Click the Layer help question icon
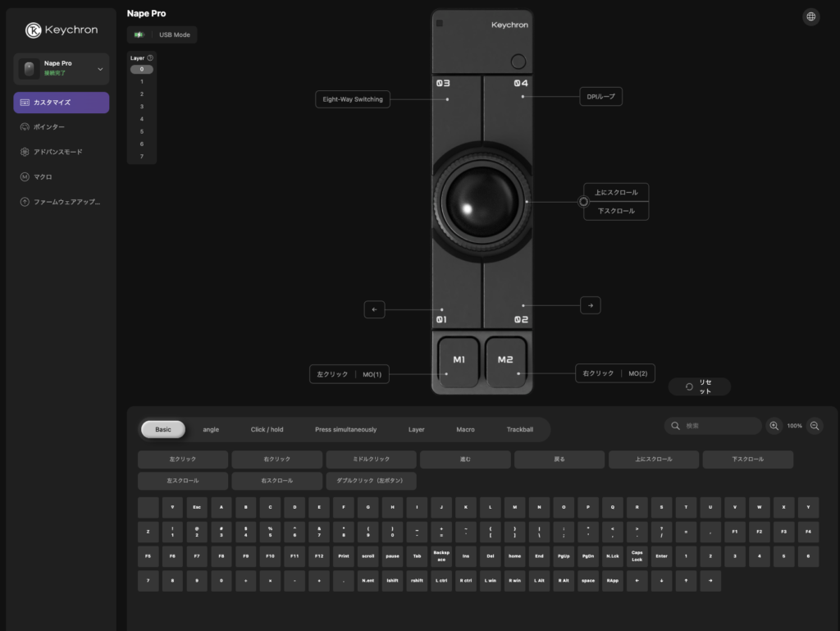 pyautogui.click(x=150, y=58)
